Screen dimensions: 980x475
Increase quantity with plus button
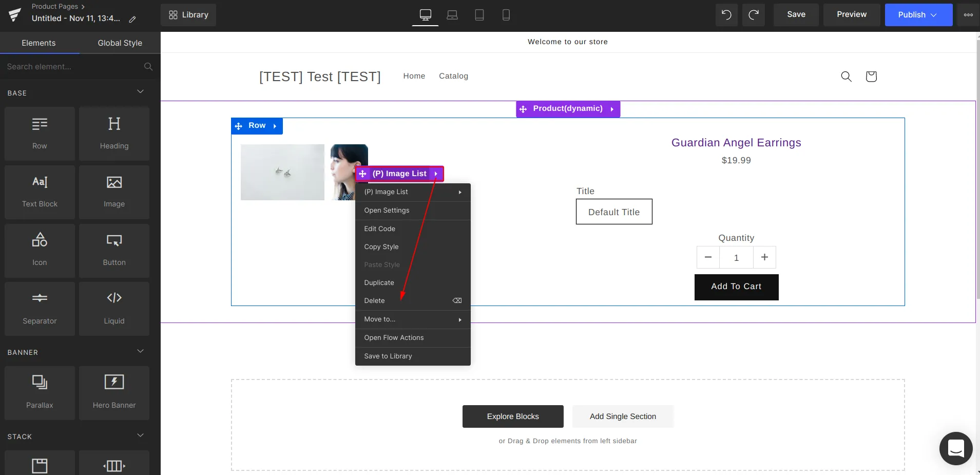(x=764, y=257)
